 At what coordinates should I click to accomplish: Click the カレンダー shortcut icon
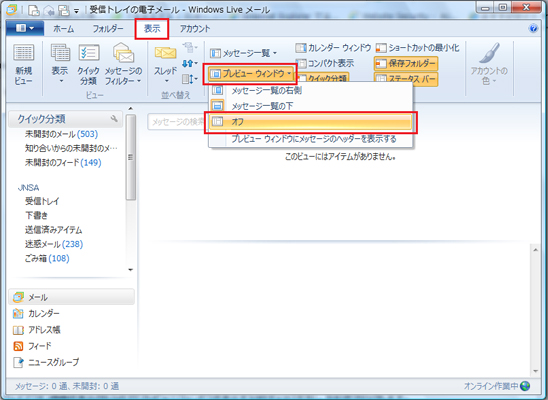coord(18,314)
